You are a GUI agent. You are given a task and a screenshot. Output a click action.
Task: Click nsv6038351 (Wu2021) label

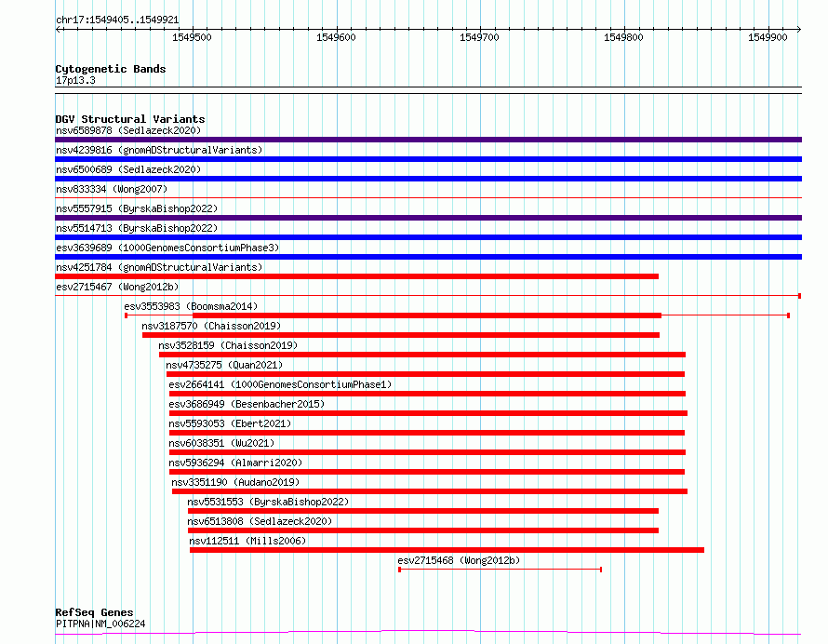pyautogui.click(x=221, y=443)
